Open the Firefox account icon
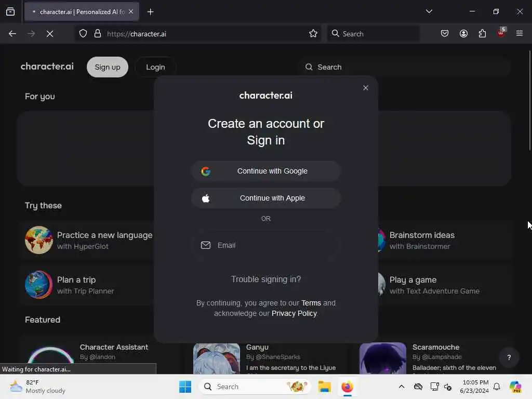Viewport: 532px width, 399px height. coord(463,34)
